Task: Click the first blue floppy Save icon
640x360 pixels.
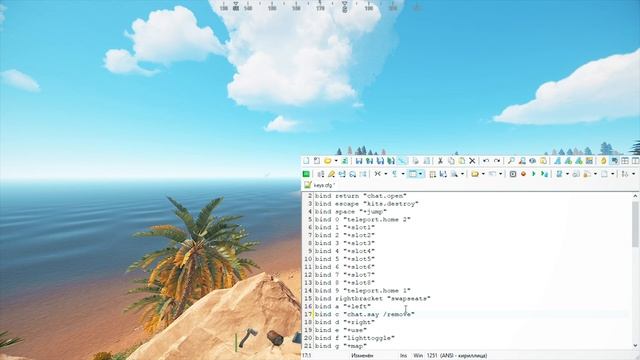Action: click(359, 161)
